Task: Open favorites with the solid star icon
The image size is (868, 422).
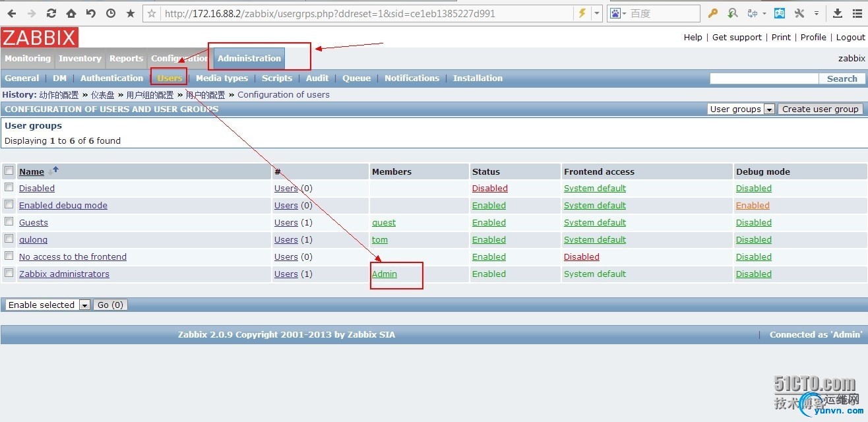Action: point(131,13)
